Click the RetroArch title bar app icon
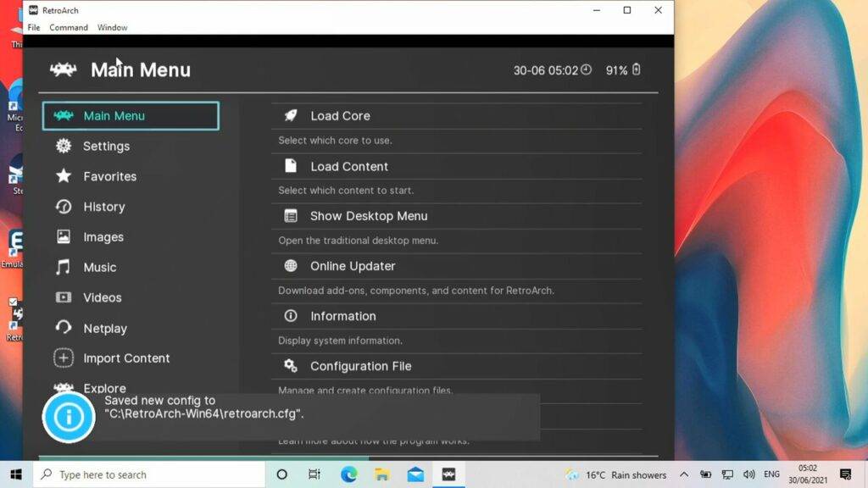Image resolution: width=868 pixels, height=488 pixels. coord(33,10)
